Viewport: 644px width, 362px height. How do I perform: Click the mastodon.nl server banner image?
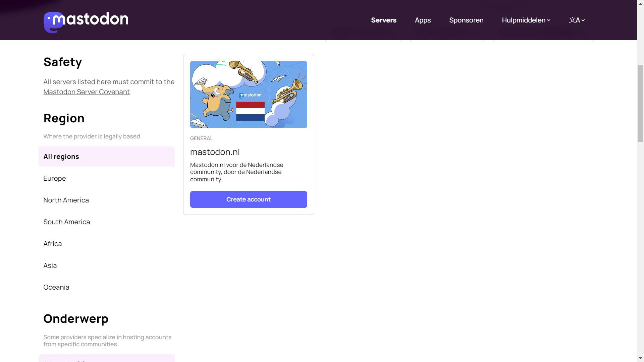pyautogui.click(x=249, y=95)
